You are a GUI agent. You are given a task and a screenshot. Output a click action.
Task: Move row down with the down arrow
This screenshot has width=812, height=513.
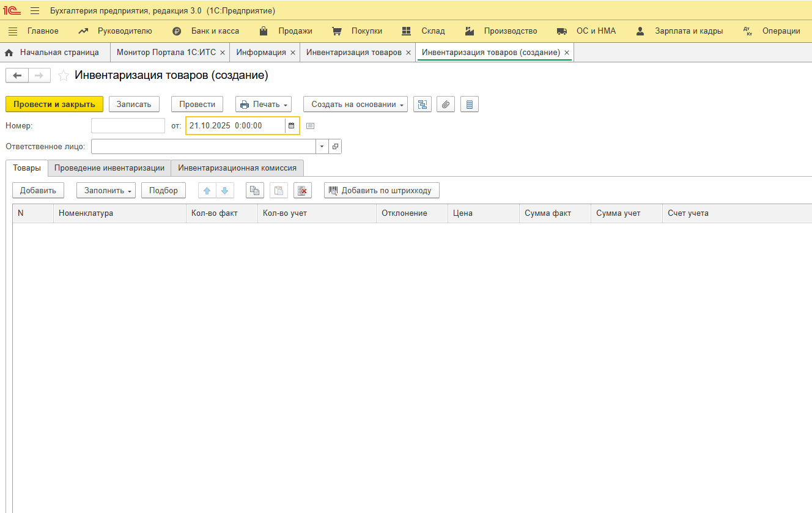pos(224,191)
